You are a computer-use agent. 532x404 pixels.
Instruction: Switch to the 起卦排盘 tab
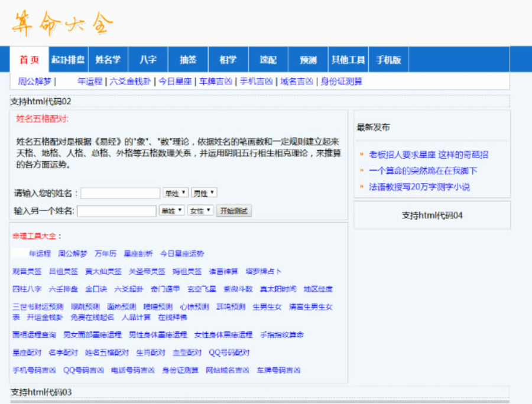(67, 60)
